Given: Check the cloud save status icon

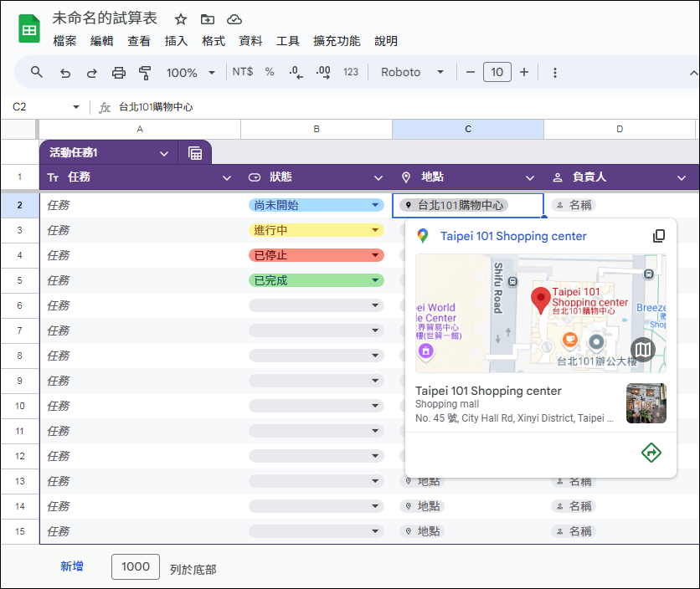Looking at the screenshot, I should [234, 19].
